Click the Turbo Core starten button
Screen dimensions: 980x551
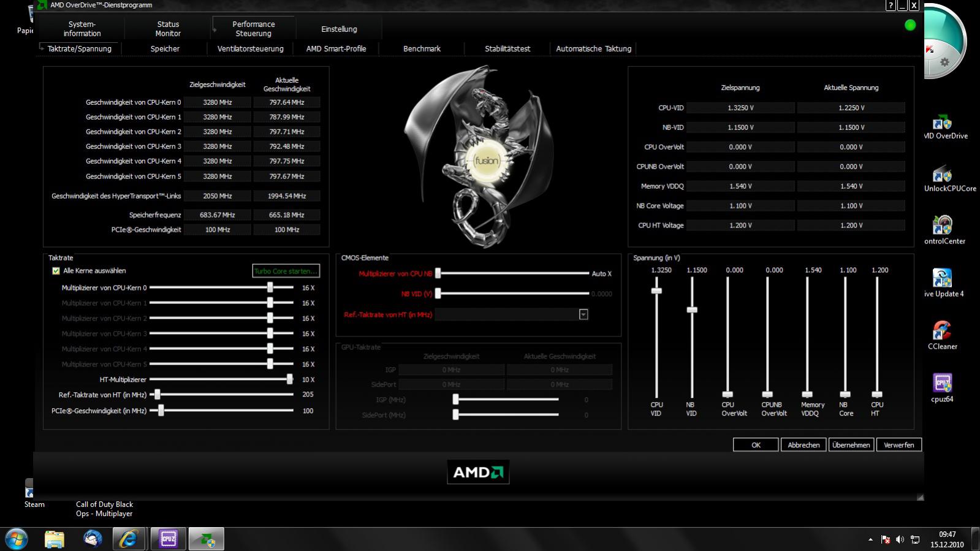pyautogui.click(x=286, y=271)
